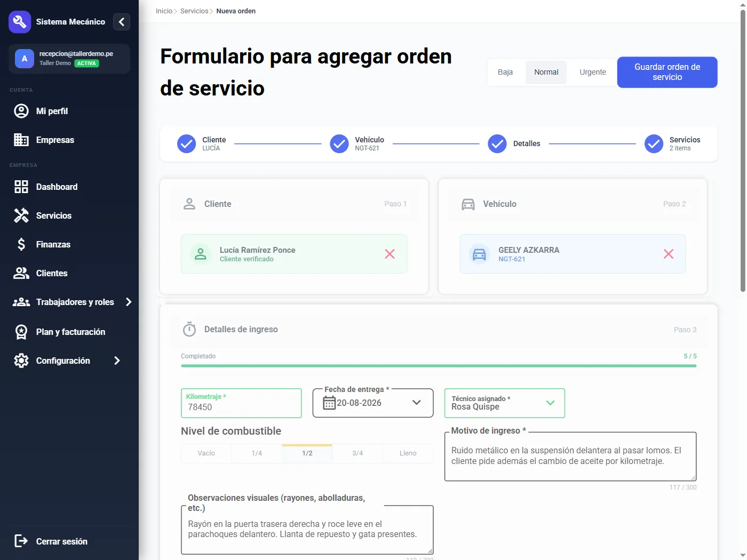Click the Kilometraje input field
This screenshot has width=747, height=560.
click(x=241, y=403)
